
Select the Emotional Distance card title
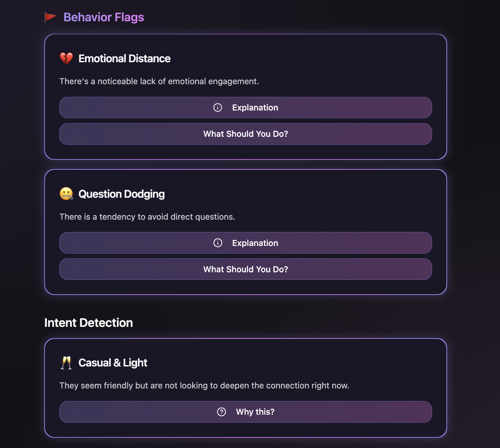click(125, 59)
